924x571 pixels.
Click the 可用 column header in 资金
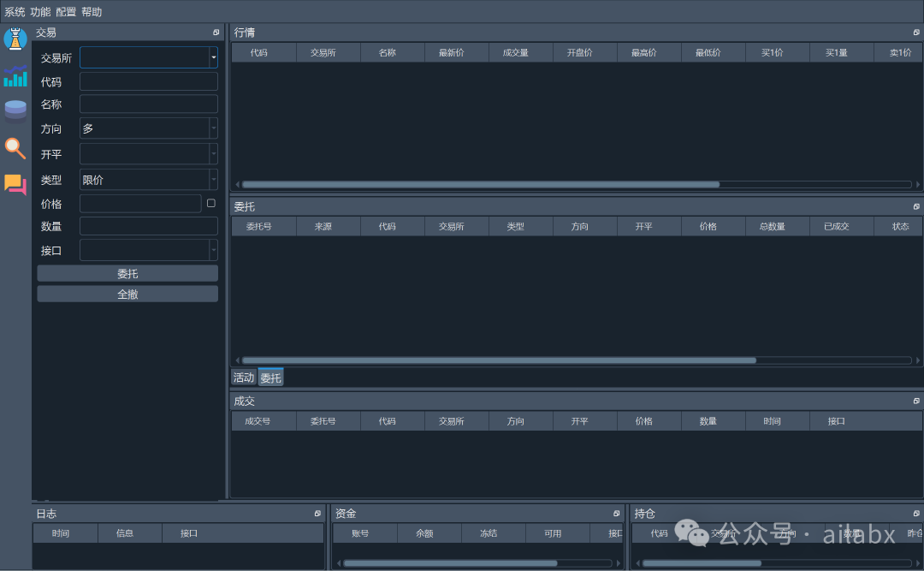(558, 533)
